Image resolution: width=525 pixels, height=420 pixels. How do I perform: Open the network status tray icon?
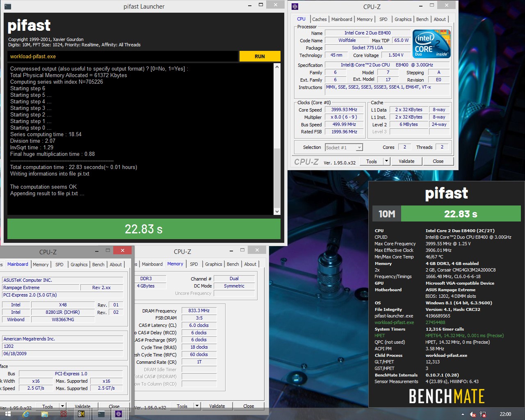pyautogui.click(x=483, y=414)
